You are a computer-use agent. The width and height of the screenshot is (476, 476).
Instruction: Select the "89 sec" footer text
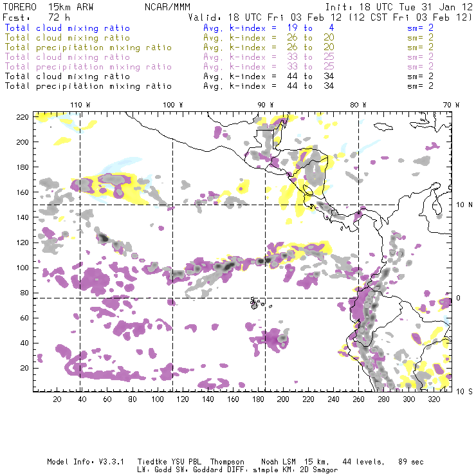[x=411, y=462]
